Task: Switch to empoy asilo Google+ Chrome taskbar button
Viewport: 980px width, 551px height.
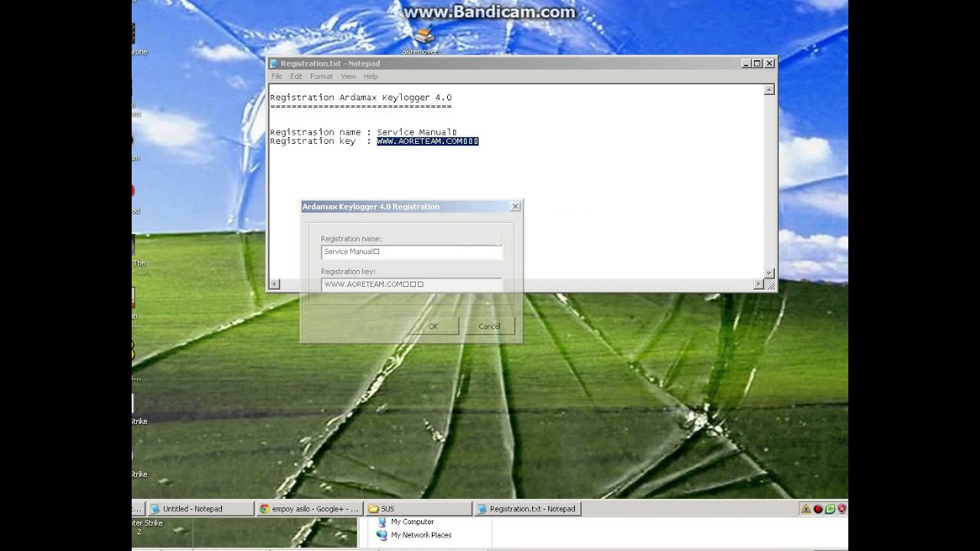Action: (x=310, y=508)
